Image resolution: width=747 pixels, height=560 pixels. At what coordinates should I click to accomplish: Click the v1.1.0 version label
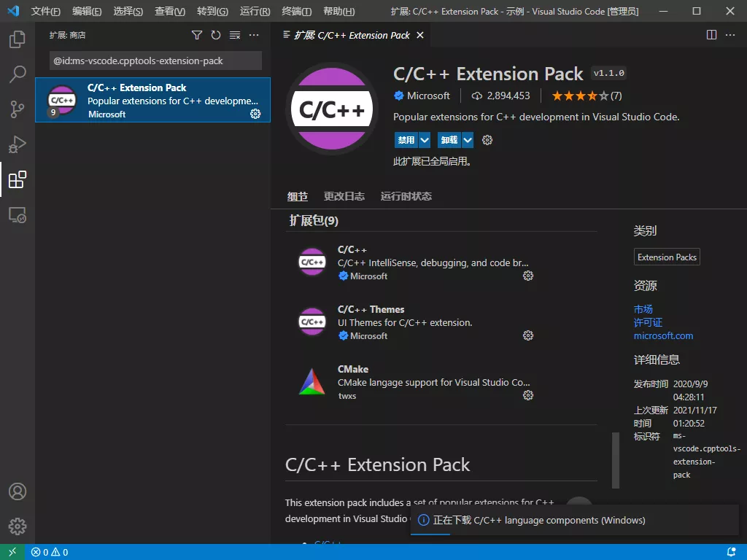pos(609,73)
